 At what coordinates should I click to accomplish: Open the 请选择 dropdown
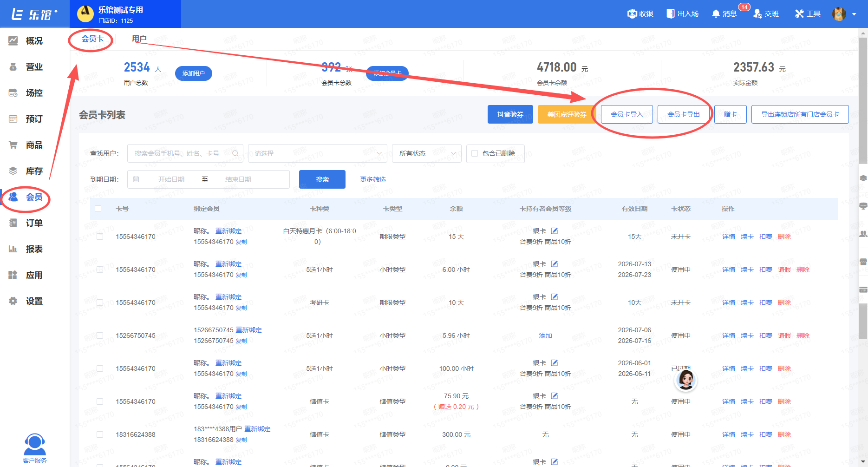click(318, 153)
